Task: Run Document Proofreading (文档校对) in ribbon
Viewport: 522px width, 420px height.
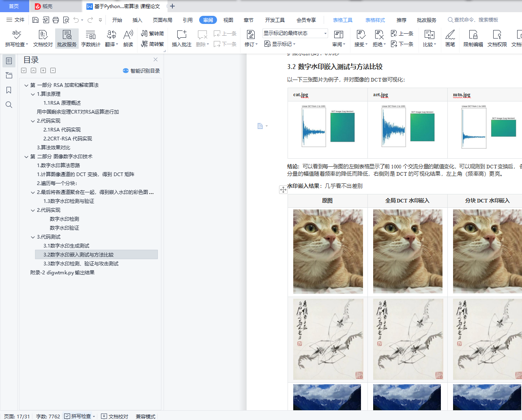Action: click(x=43, y=39)
